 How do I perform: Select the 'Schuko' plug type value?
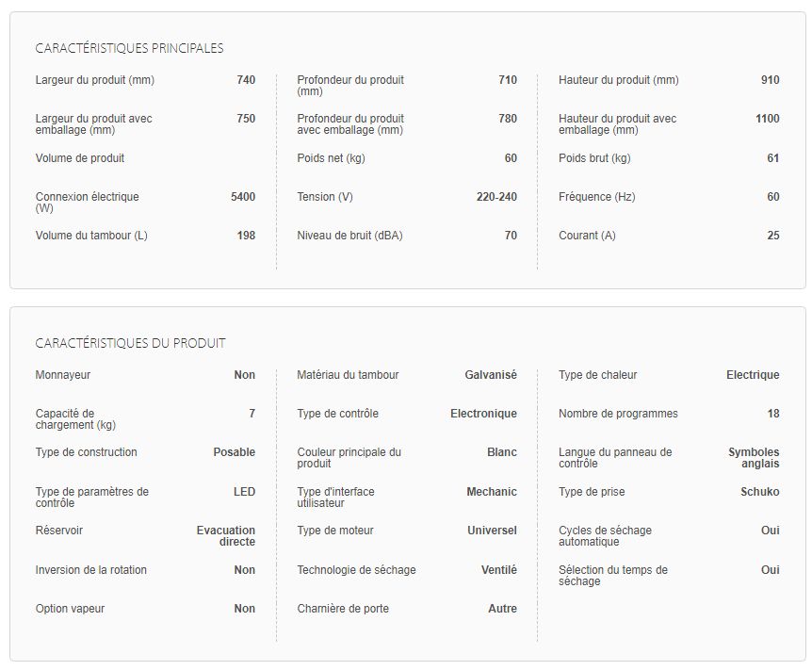click(759, 492)
